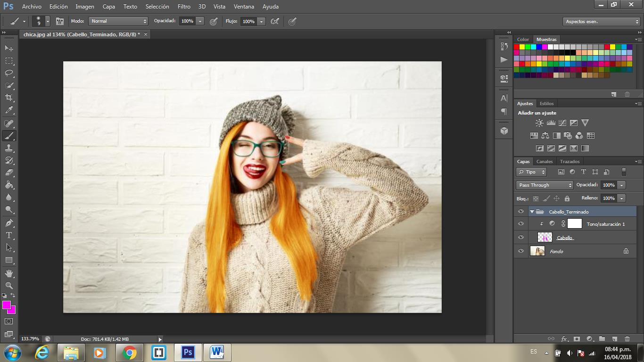This screenshot has height=362, width=644.
Task: Open the Aspectos esen. workspace selector
Action: (602, 22)
